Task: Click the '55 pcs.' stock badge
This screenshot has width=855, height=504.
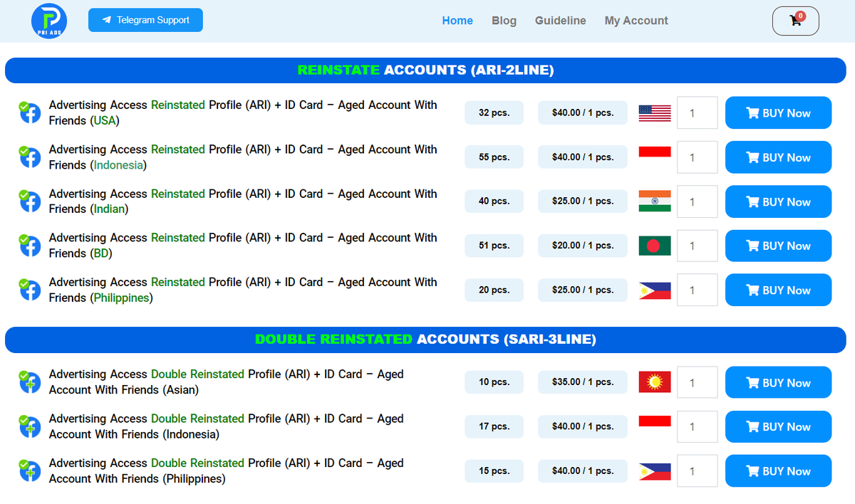Action: click(494, 157)
